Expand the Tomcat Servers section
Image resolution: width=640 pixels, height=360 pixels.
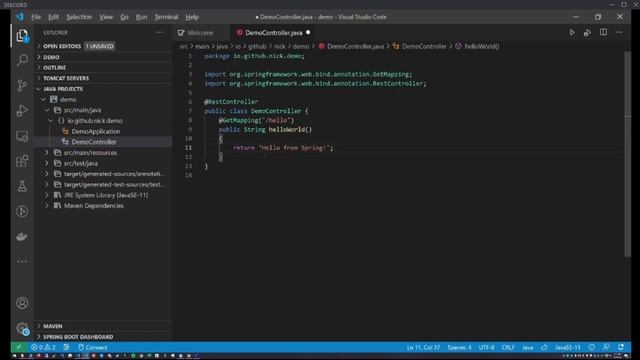click(104, 78)
